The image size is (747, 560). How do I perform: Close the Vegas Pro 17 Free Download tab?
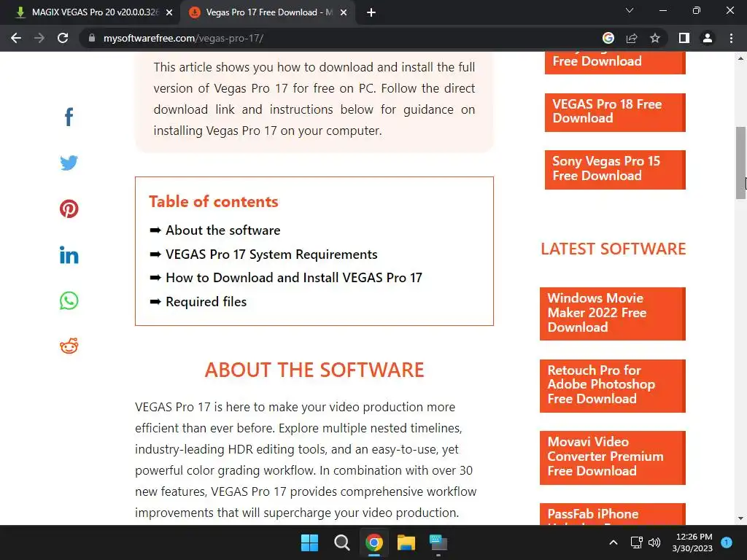[x=344, y=12]
